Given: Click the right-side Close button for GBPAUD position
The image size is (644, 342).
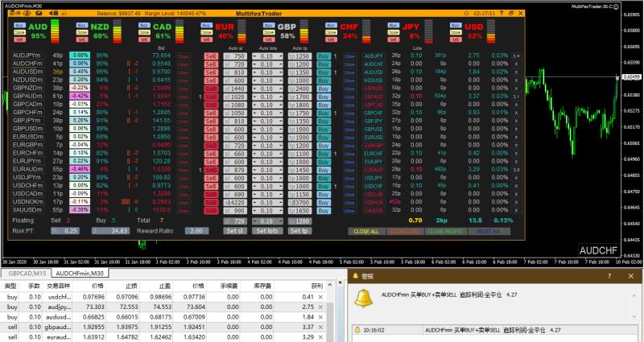Looking at the screenshot, I should point(349,97).
